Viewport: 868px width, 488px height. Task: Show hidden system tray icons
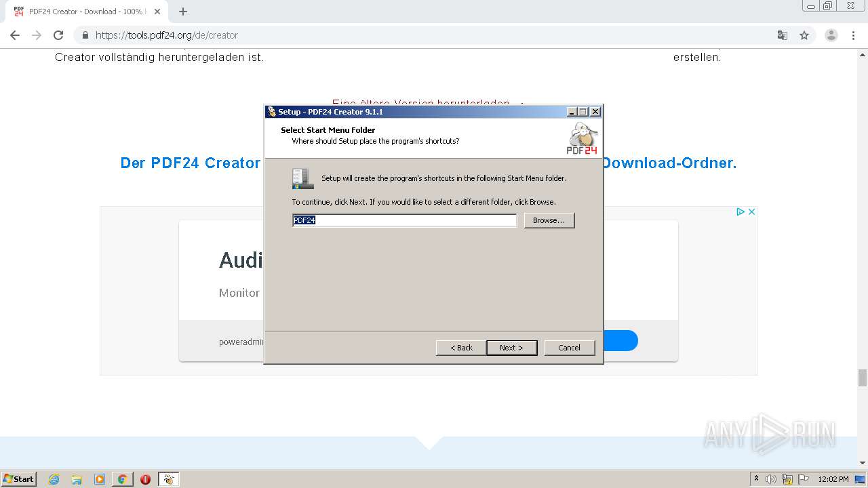click(756, 479)
